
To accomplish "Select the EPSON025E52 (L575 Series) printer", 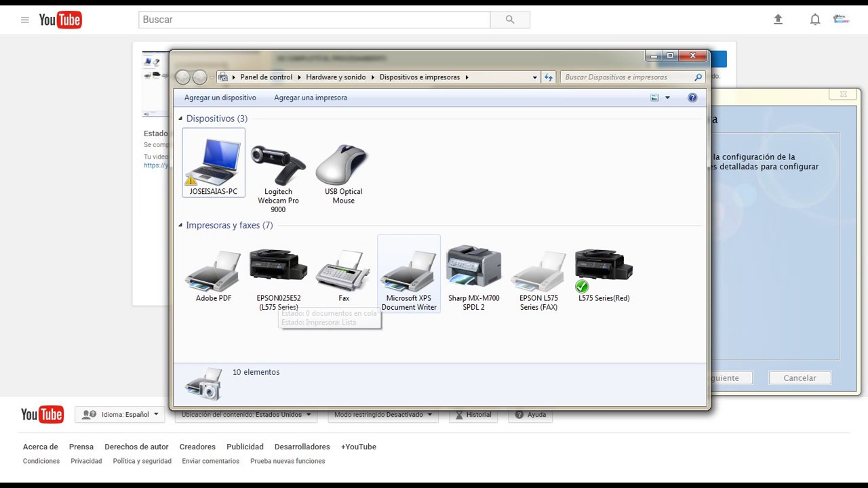I will tap(279, 279).
